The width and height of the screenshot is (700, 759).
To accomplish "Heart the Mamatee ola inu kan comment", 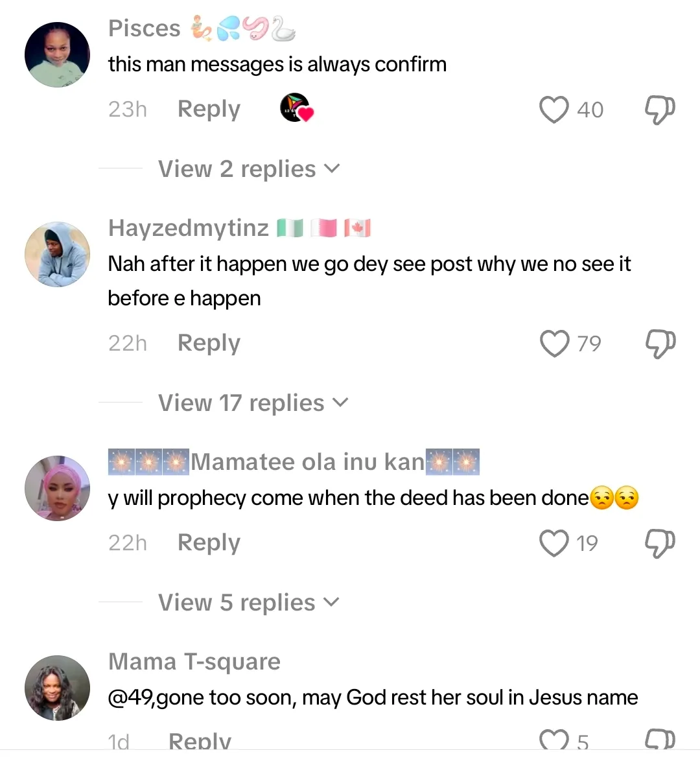I will pos(554,543).
